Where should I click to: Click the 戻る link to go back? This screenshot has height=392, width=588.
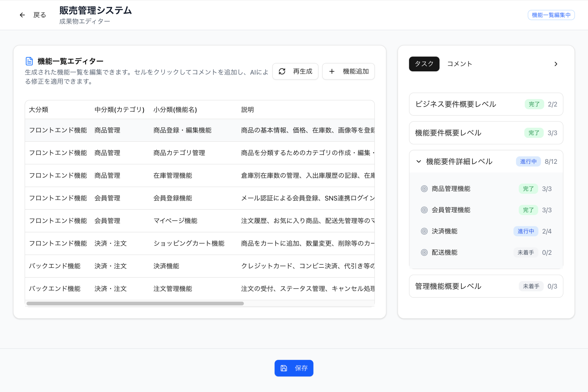39,15
